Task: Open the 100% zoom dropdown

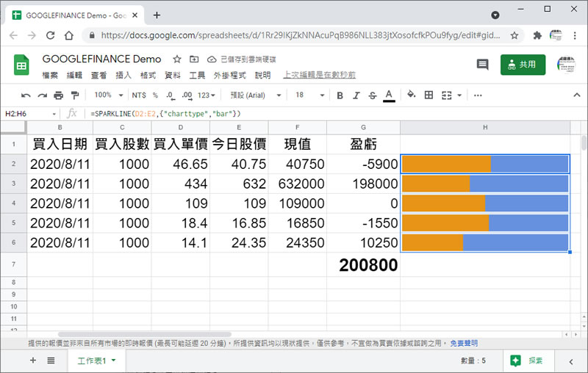Action: point(108,95)
